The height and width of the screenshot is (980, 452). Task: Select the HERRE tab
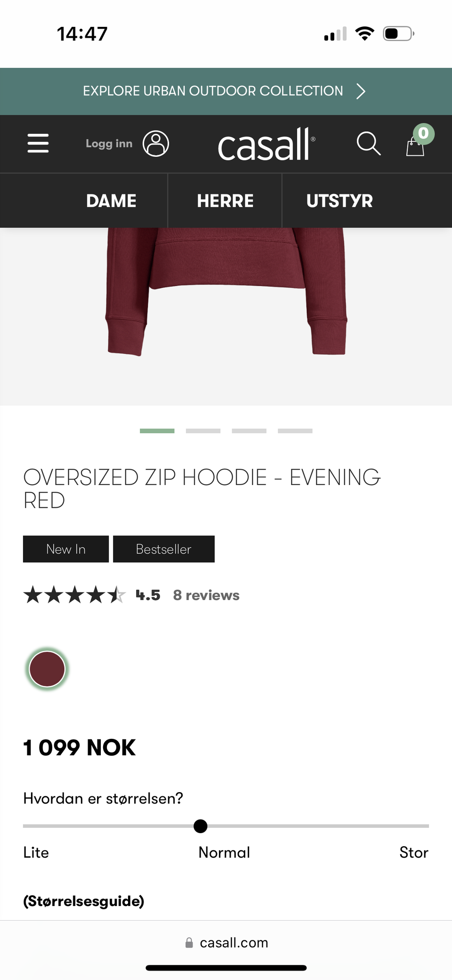pyautogui.click(x=225, y=201)
